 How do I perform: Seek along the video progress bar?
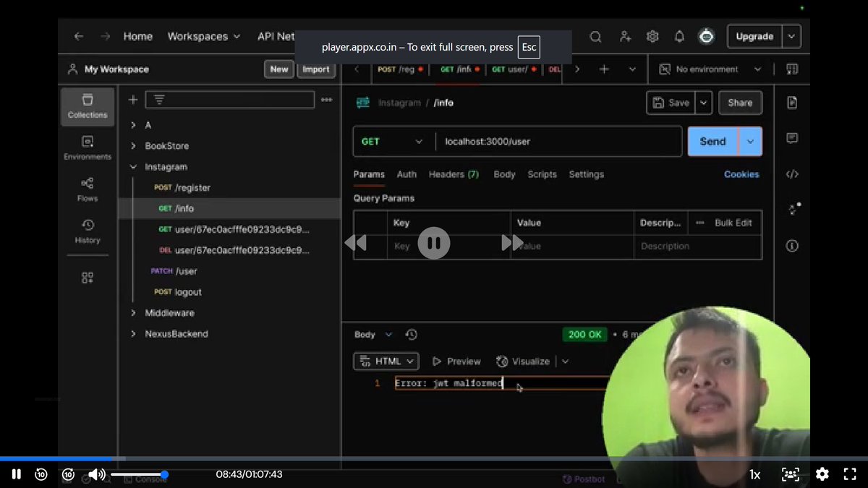tap(434, 458)
